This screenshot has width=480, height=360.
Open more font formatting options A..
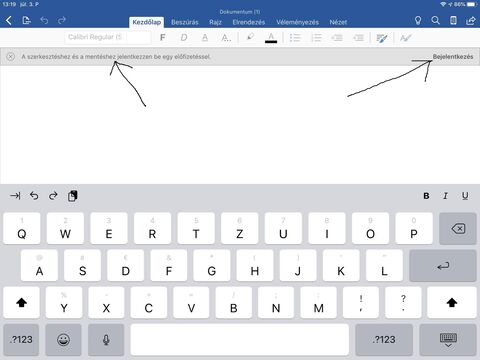coord(226,38)
